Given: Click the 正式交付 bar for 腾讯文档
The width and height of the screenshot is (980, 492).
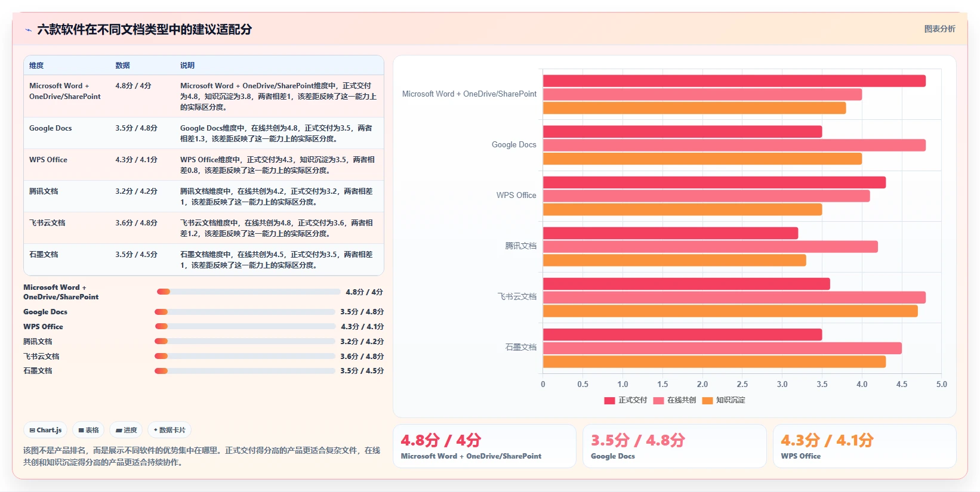Looking at the screenshot, I should (670, 233).
